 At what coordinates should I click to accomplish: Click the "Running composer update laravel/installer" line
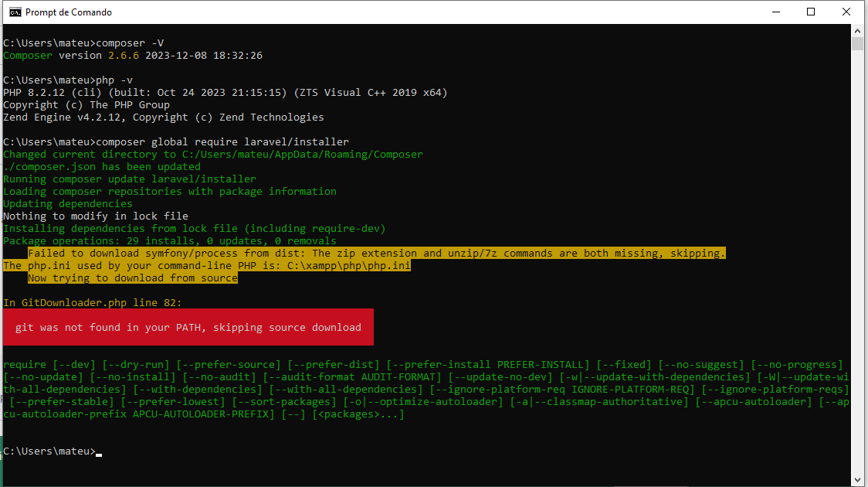(x=130, y=179)
